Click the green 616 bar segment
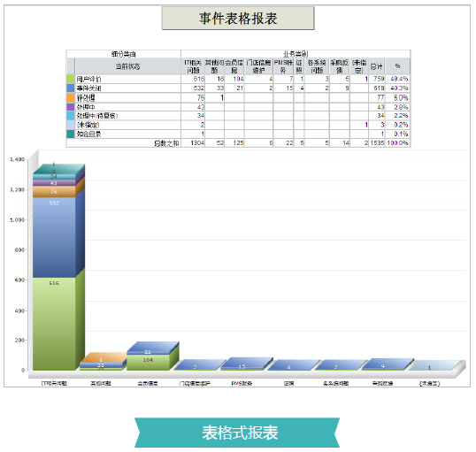Image resolution: width=476 pixels, height=452 pixels. coord(54,324)
